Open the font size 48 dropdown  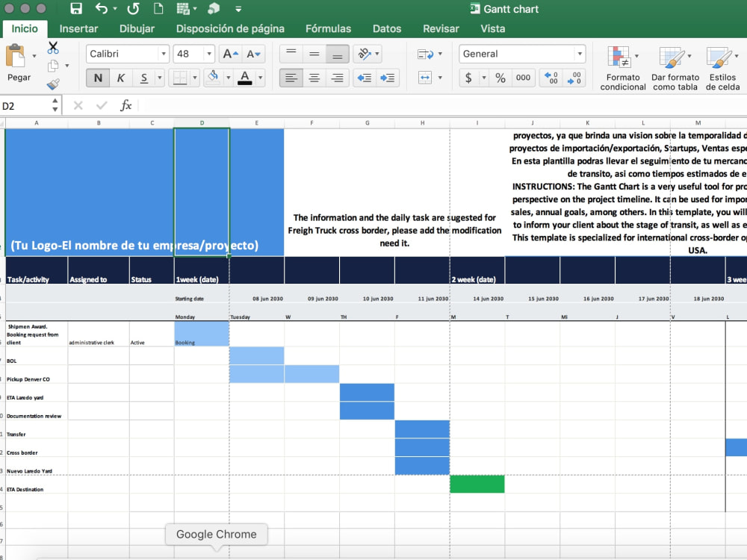coord(208,54)
